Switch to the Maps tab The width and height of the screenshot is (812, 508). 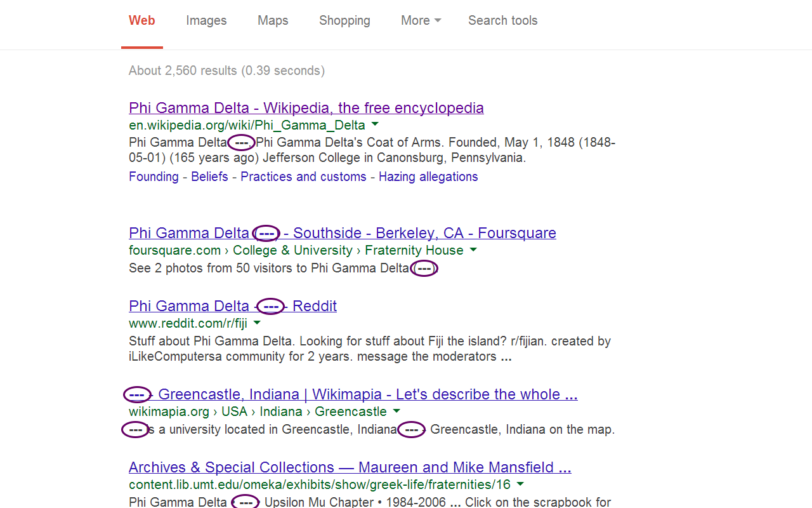point(272,20)
